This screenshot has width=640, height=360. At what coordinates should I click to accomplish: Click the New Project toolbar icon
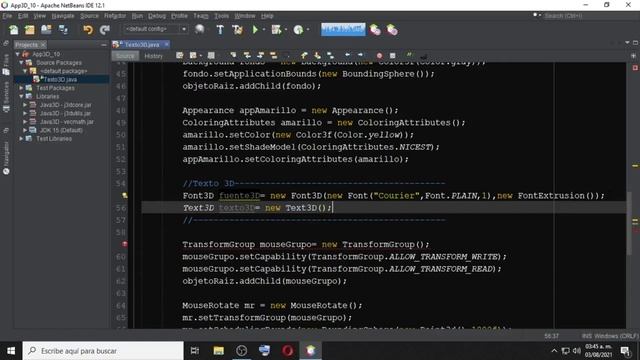tap(29, 29)
